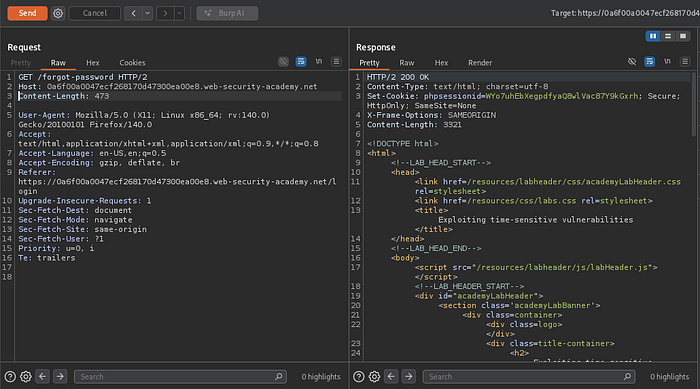Screen dimensions: 700x389
Task: Jump to next search match in Response
Action: [408, 376]
